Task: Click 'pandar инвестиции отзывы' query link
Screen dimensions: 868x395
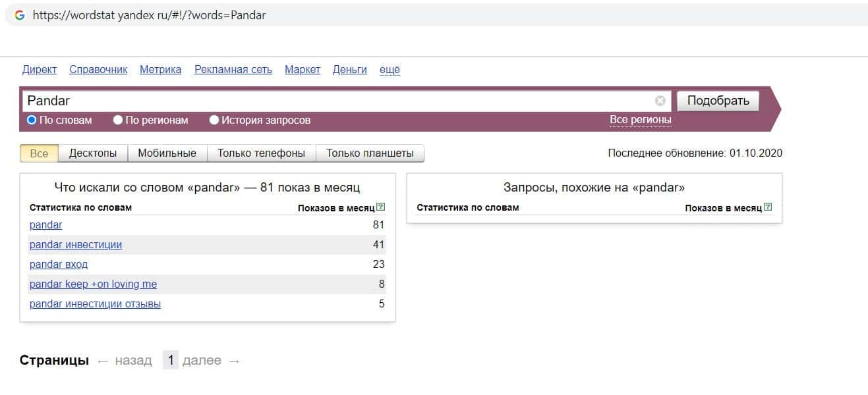Action: click(95, 303)
